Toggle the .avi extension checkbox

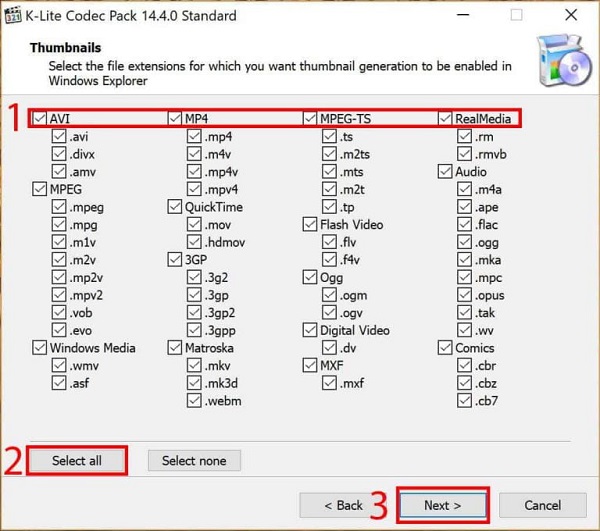click(x=59, y=136)
